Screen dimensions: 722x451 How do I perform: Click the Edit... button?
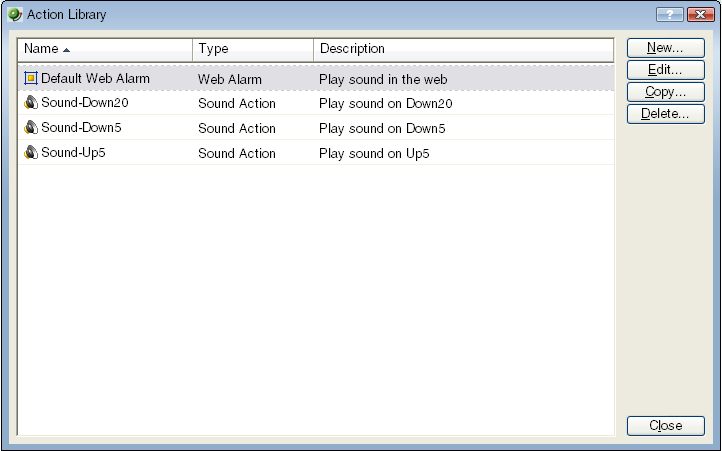click(x=665, y=70)
